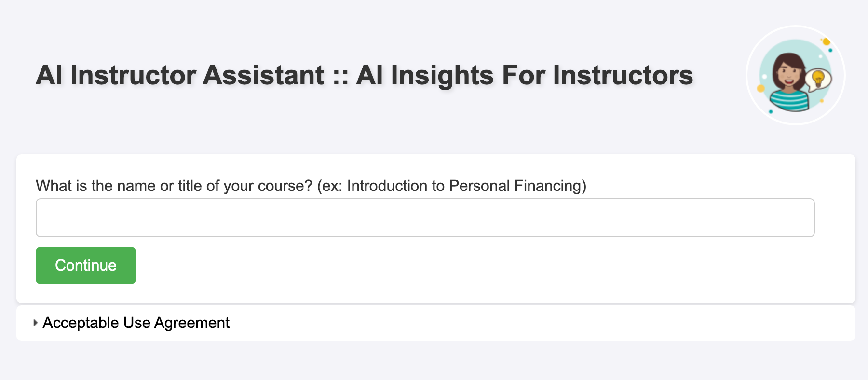This screenshot has width=868, height=380.
Task: Click empty area of Acceptable Use Agreement panel
Action: point(530,323)
